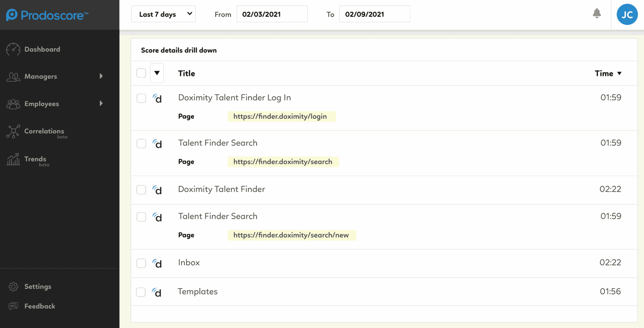644x328 pixels.
Task: Click the Settings gear icon
Action: coord(13,286)
